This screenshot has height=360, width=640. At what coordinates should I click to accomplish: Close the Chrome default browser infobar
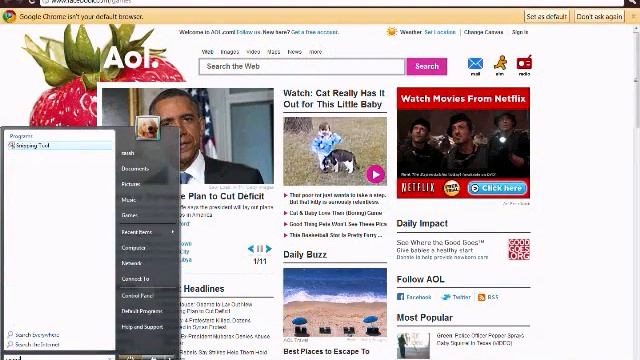point(633,16)
